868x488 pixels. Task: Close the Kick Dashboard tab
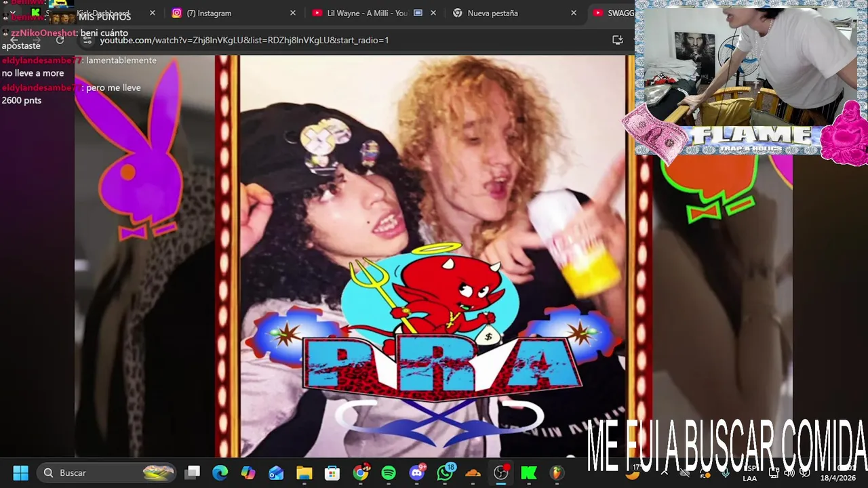152,13
